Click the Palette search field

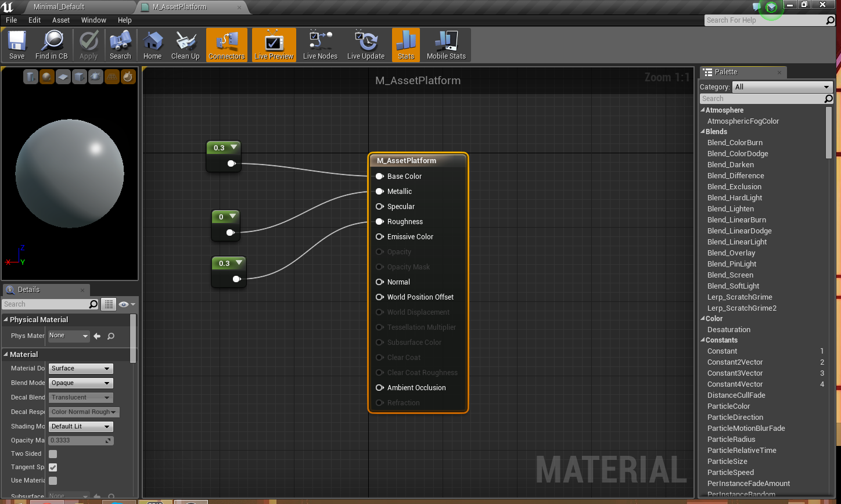coord(761,99)
